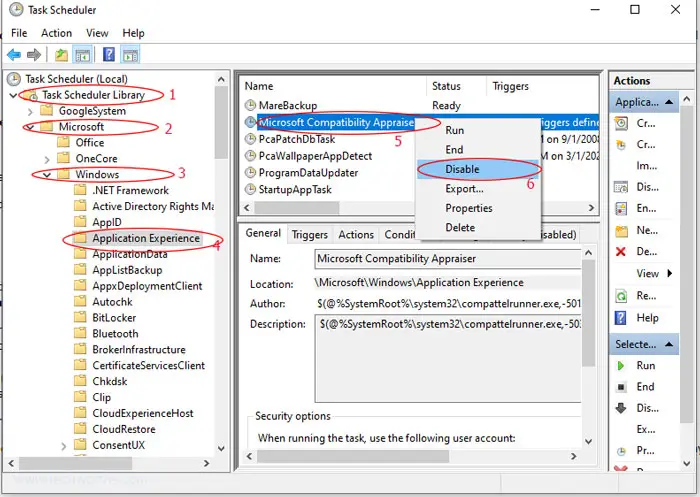Click the Properties icon in Selected Item section
The image size is (700, 497).
pos(621,451)
